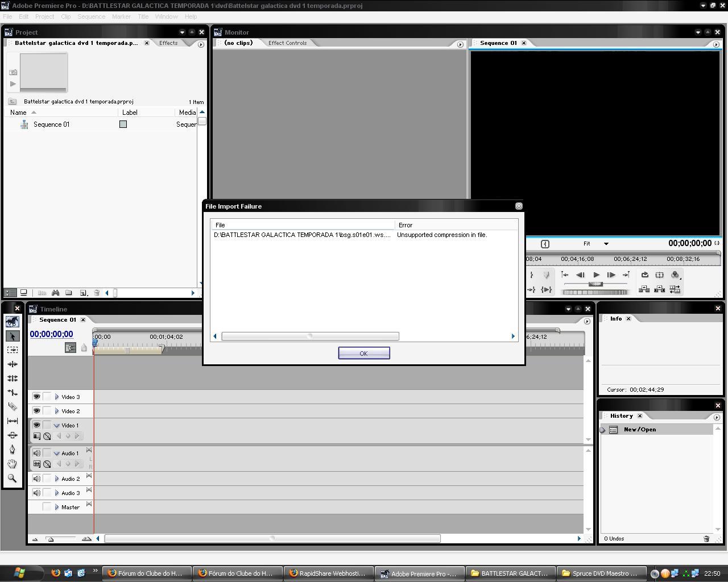Collapse the Audio 1 track
This screenshot has width=728, height=582.
coord(57,453)
